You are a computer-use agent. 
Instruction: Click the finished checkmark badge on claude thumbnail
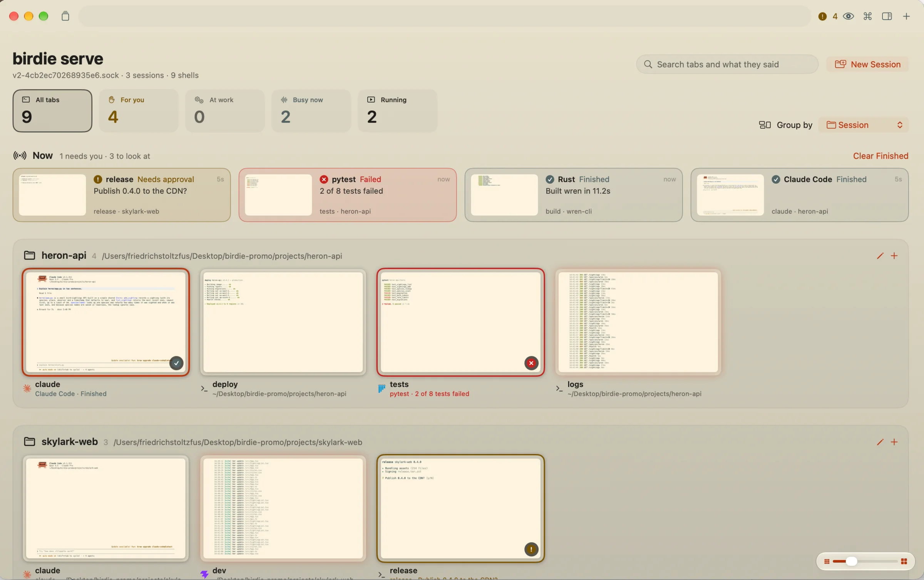pyautogui.click(x=176, y=363)
